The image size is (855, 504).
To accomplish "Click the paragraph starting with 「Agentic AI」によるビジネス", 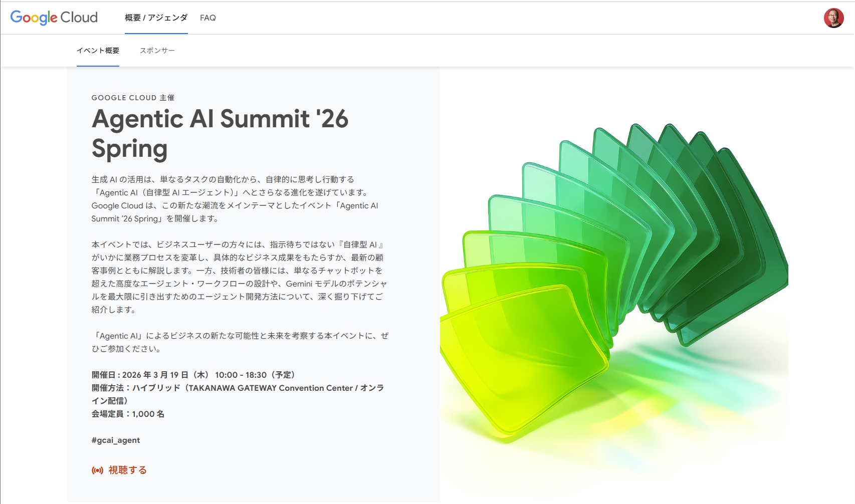I will tap(240, 342).
